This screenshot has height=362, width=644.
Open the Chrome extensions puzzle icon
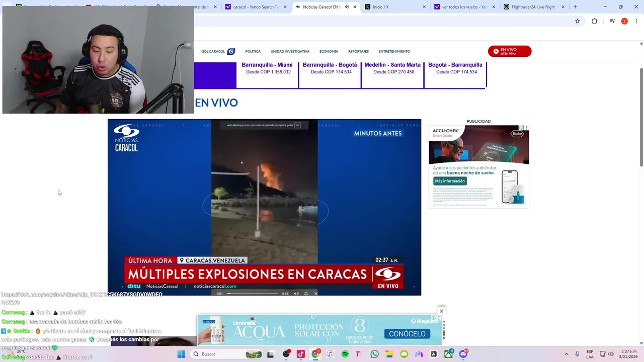594,21
